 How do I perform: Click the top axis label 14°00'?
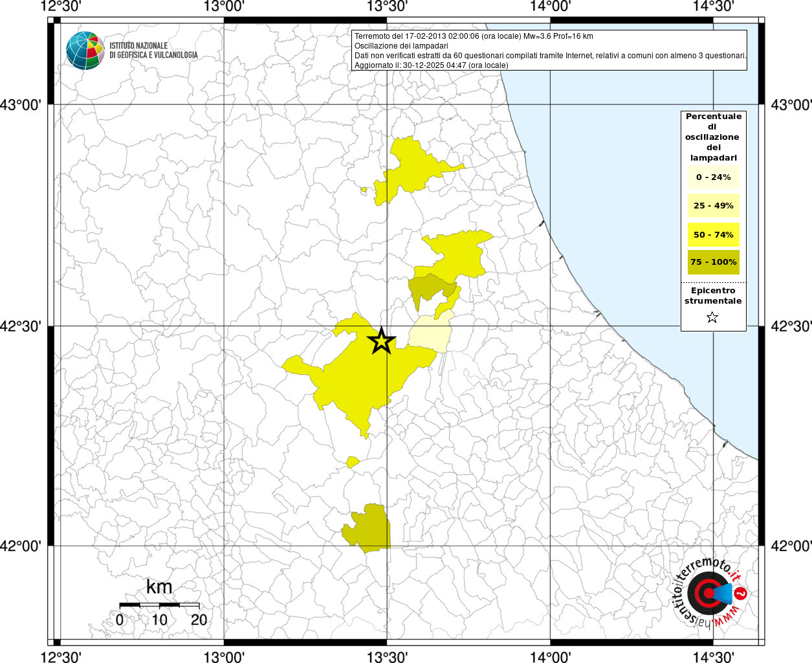[550, 6]
